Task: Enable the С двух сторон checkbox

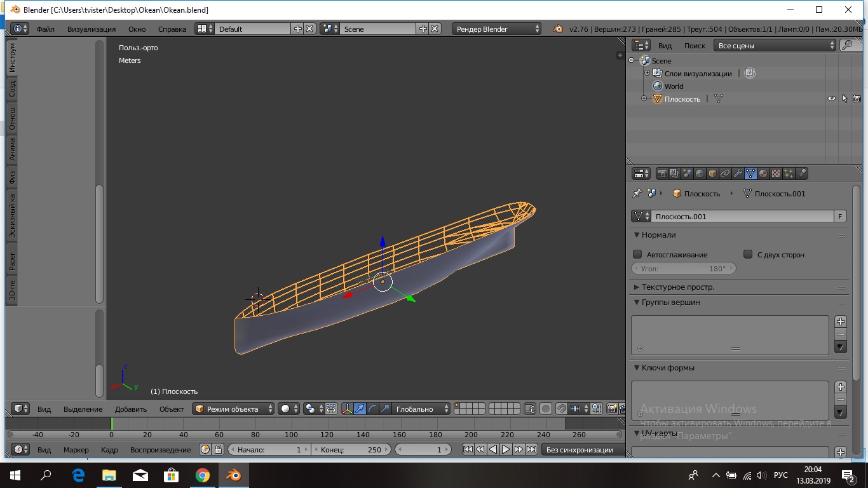Action: click(748, 254)
